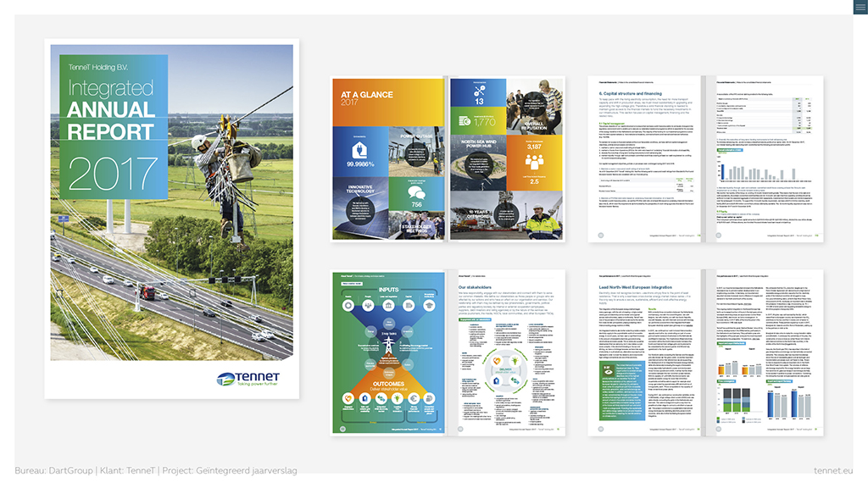This screenshot has height=488, width=868.
Task: Open the Lead North-West European integration page
Action: tap(645, 352)
